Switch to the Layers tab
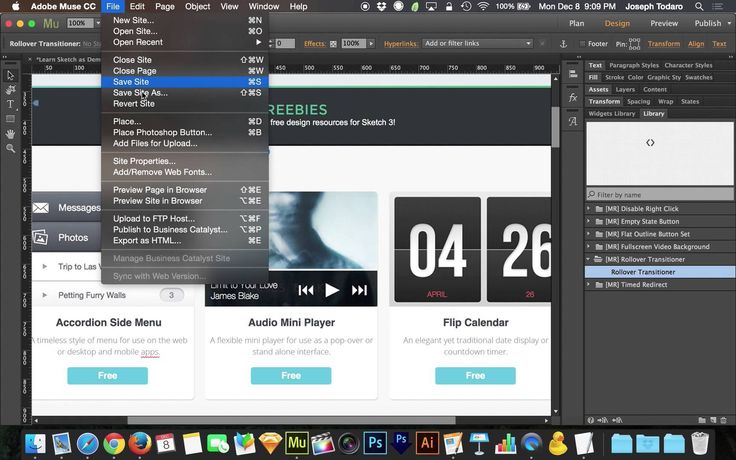This screenshot has height=460, width=736. coord(625,90)
